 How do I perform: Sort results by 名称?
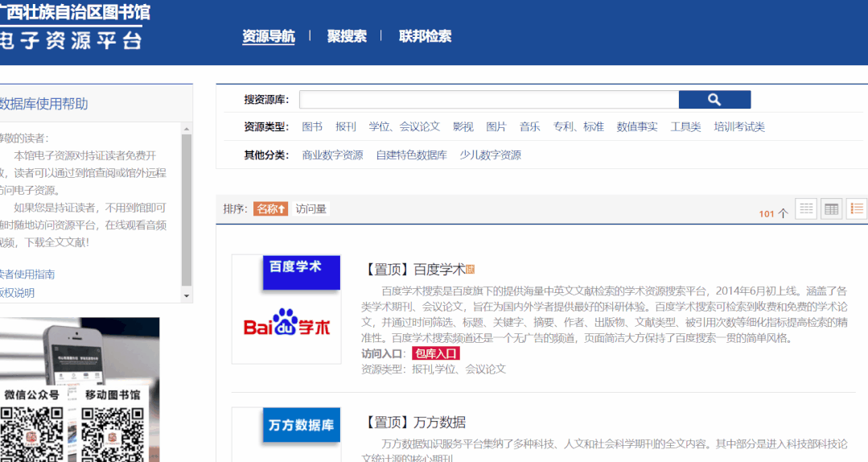coord(270,208)
